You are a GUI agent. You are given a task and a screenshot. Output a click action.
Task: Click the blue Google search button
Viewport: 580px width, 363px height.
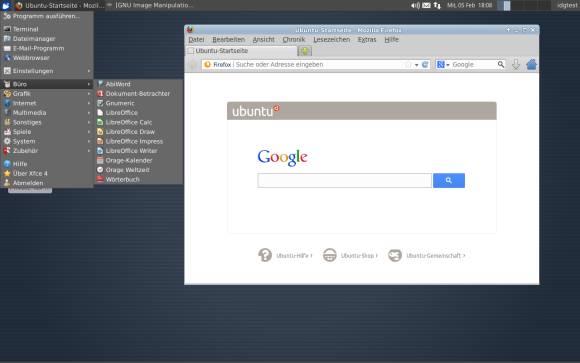pos(449,180)
